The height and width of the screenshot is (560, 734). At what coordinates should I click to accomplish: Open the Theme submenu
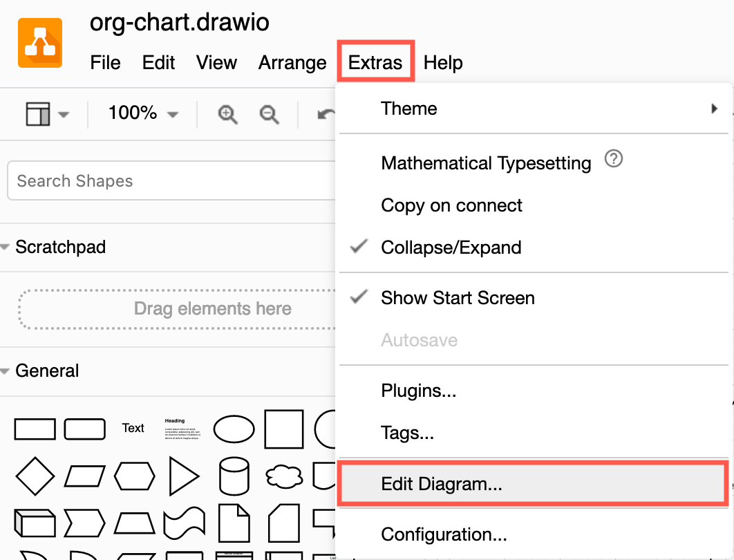[x=408, y=109]
